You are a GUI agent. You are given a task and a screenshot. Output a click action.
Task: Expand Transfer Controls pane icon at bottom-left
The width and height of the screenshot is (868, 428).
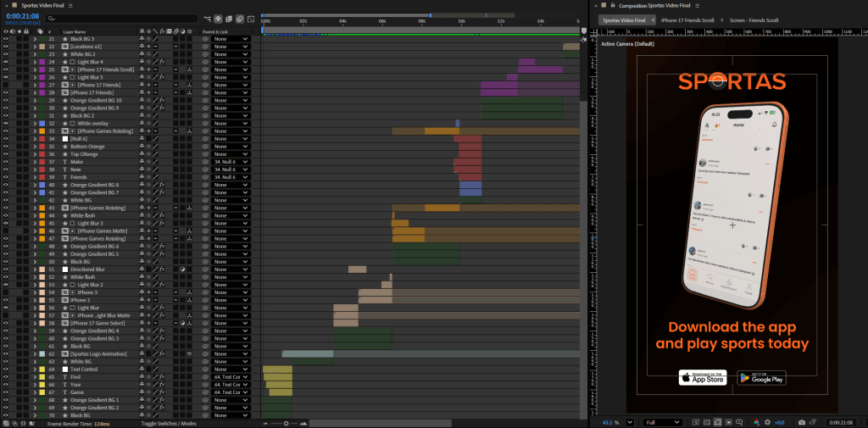[15, 423]
